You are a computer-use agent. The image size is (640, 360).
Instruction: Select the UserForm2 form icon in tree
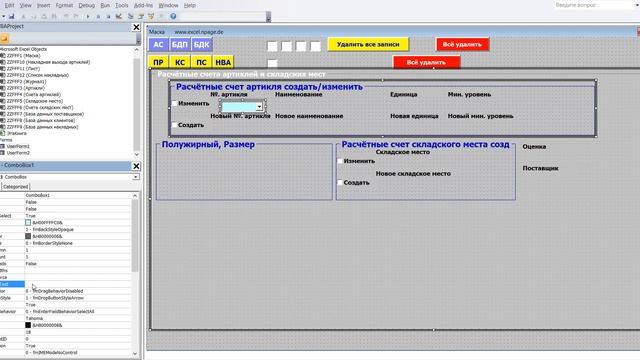tap(2, 153)
